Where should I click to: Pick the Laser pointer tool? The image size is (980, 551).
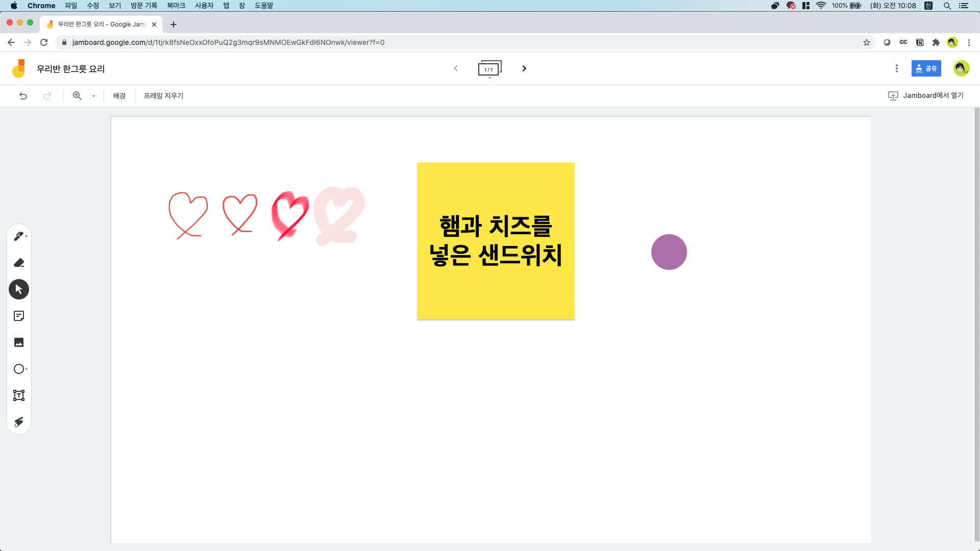(19, 422)
